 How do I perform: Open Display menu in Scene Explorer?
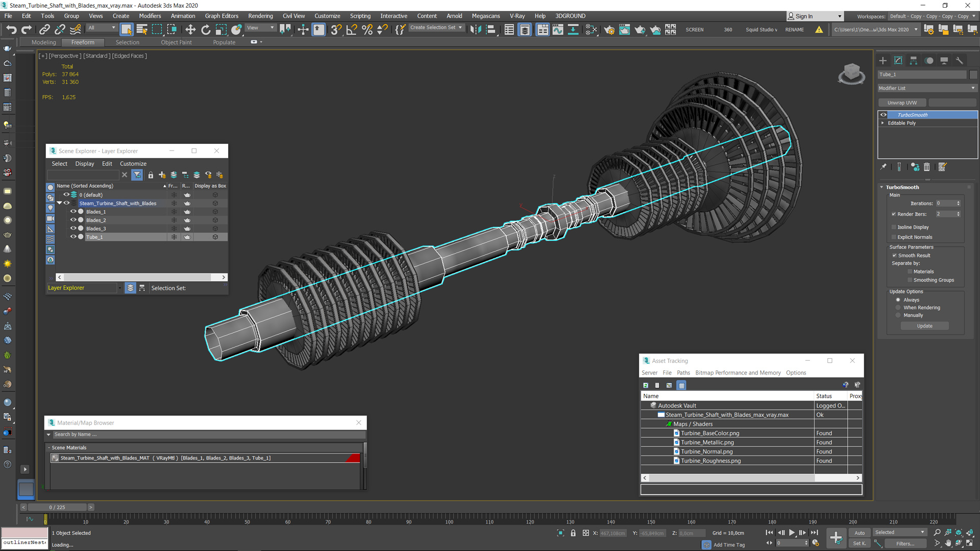[85, 164]
